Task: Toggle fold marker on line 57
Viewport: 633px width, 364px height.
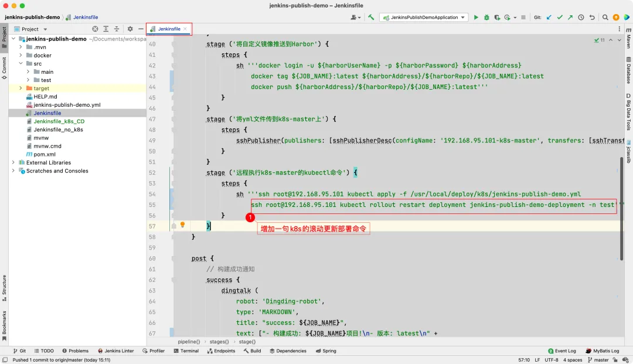Action: (x=173, y=226)
